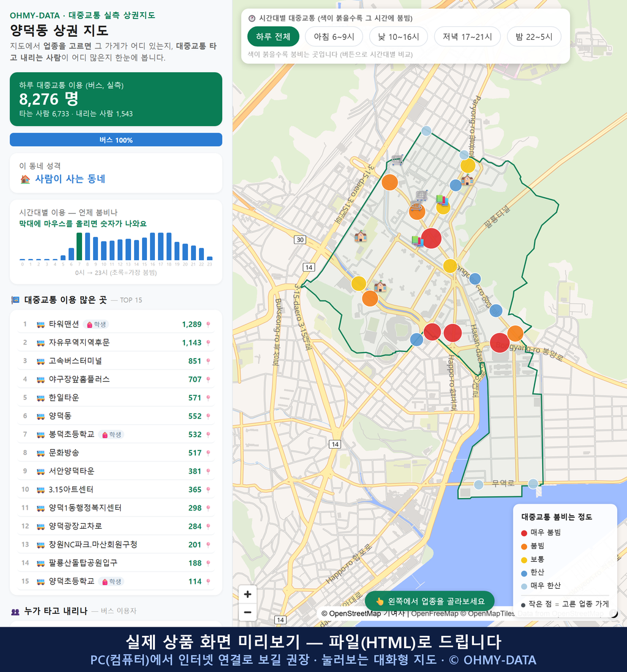This screenshot has height=672, width=627.
Task: Click the house emoji beside 사람이 사는 동네
Action: [x=25, y=179]
